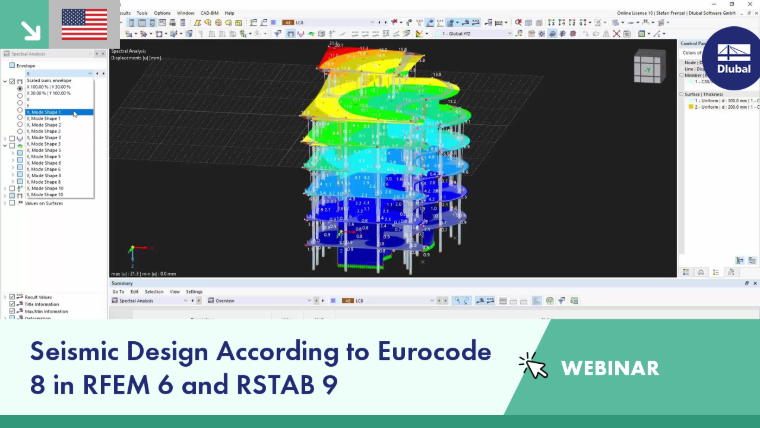This screenshot has width=760, height=428.
Task: Click the yellow surface thickness color swatch
Action: [691, 107]
